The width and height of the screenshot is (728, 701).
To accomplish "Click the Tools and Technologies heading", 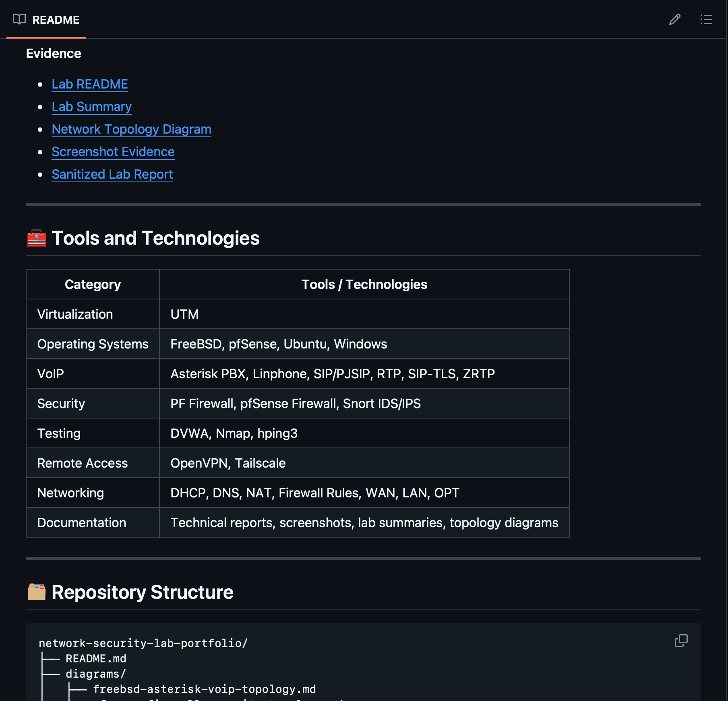I will (x=155, y=238).
